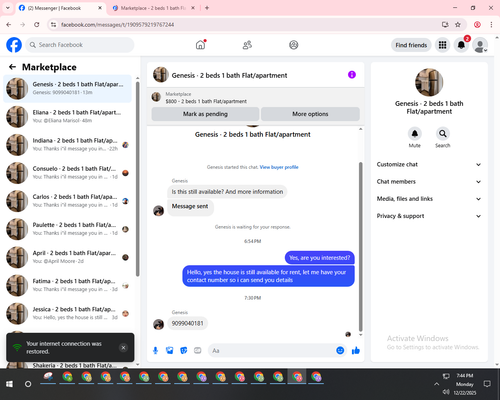Choose a GIF icon in composer
This screenshot has height=400, width=500.
(198, 351)
